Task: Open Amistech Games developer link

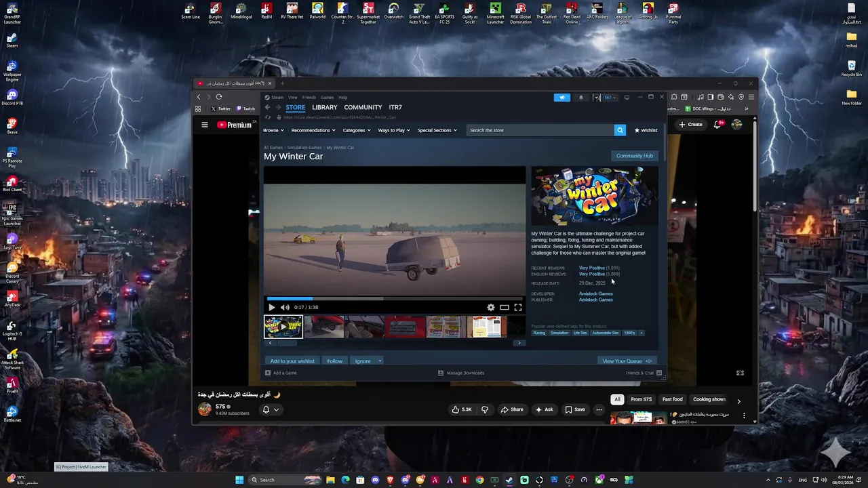Action: (x=596, y=293)
